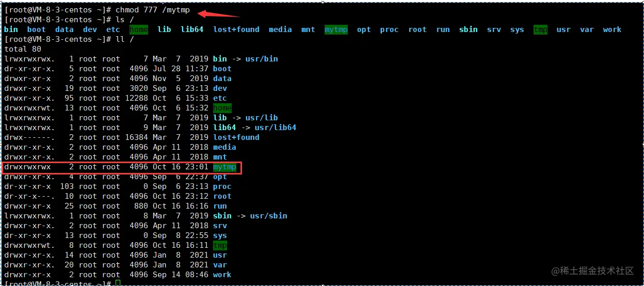The image size is (644, 286).
Task: Click link target 'usr/lib' after 'lib ->'
Action: coord(262,118)
